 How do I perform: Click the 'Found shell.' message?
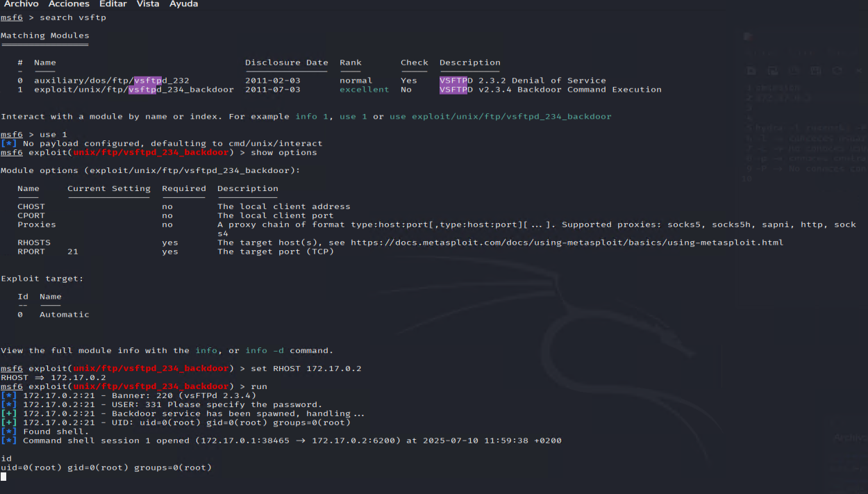pyautogui.click(x=56, y=431)
